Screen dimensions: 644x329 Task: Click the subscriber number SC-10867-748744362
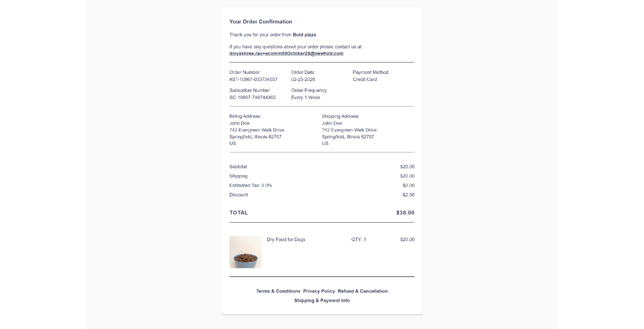[x=252, y=97]
